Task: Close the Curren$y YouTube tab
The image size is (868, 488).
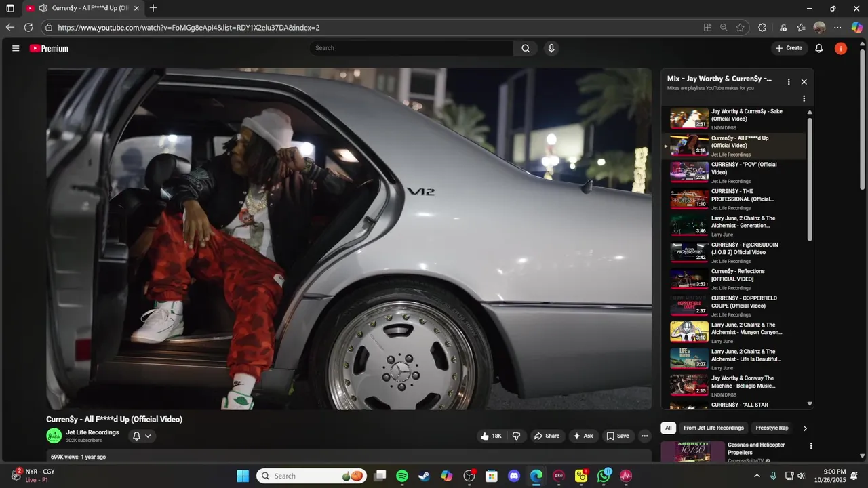Action: [x=136, y=8]
